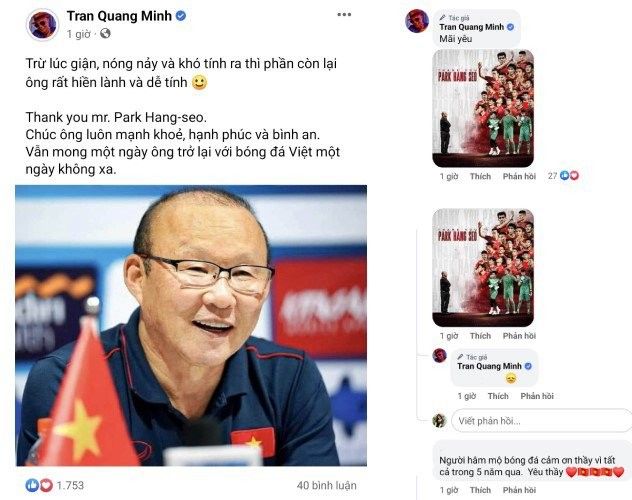Click the commenter avatar at the top comment

[417, 21]
